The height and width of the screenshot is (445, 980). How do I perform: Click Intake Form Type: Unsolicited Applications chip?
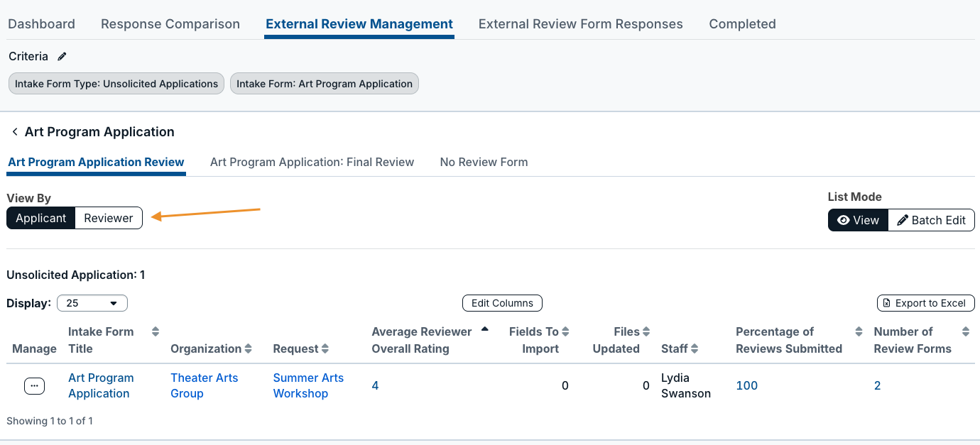pos(116,84)
